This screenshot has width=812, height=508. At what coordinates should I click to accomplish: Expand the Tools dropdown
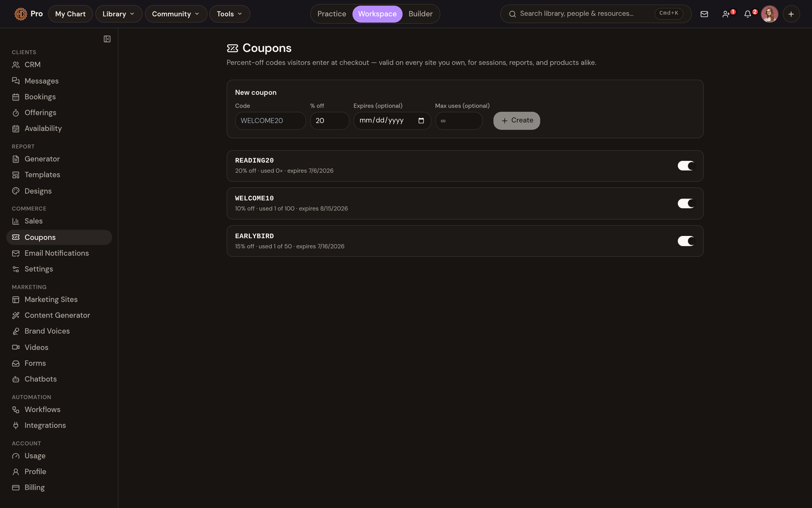click(230, 14)
